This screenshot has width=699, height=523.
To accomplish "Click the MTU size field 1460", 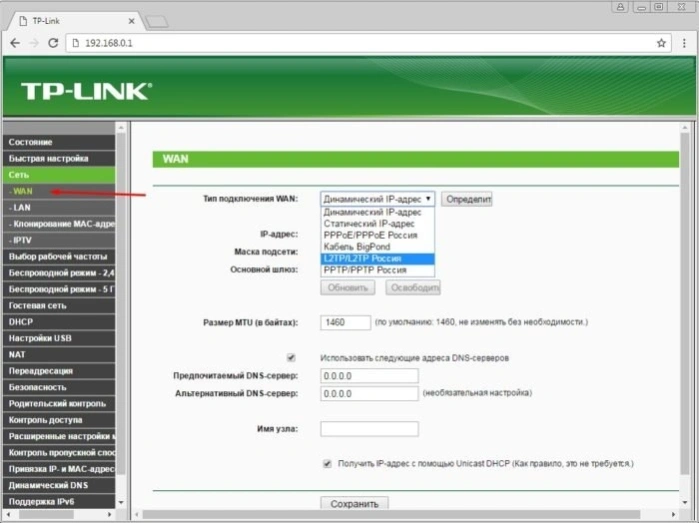I will click(x=345, y=322).
